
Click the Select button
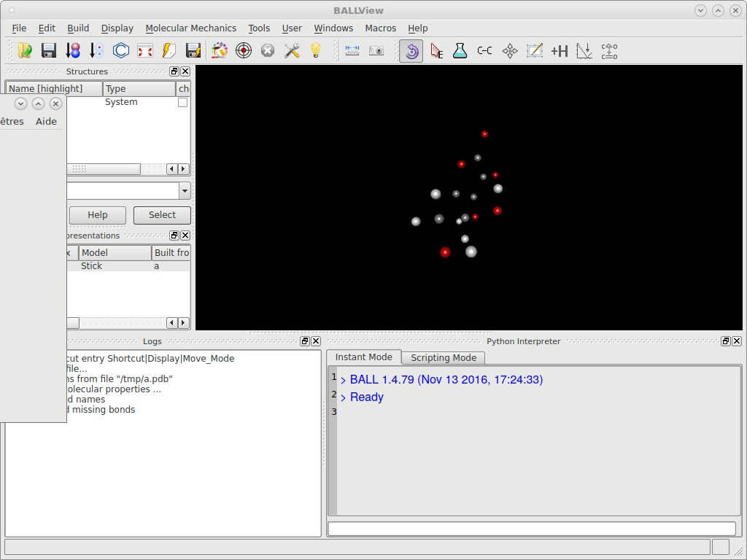(162, 215)
